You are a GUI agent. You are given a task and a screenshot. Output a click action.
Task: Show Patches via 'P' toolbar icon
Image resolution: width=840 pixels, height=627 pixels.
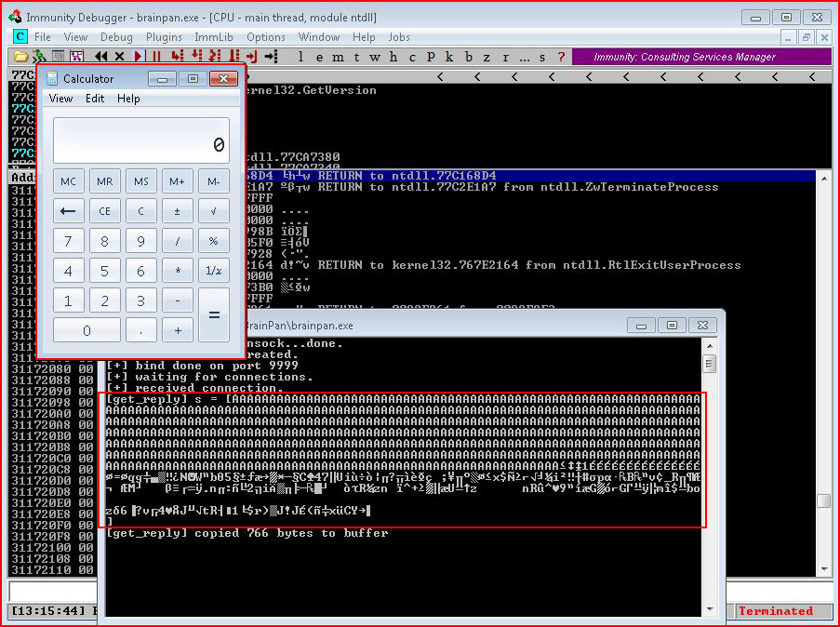point(431,57)
